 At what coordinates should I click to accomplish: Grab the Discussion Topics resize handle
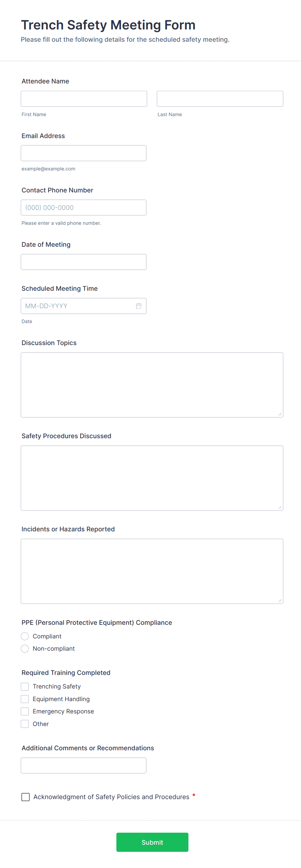pos(280,414)
